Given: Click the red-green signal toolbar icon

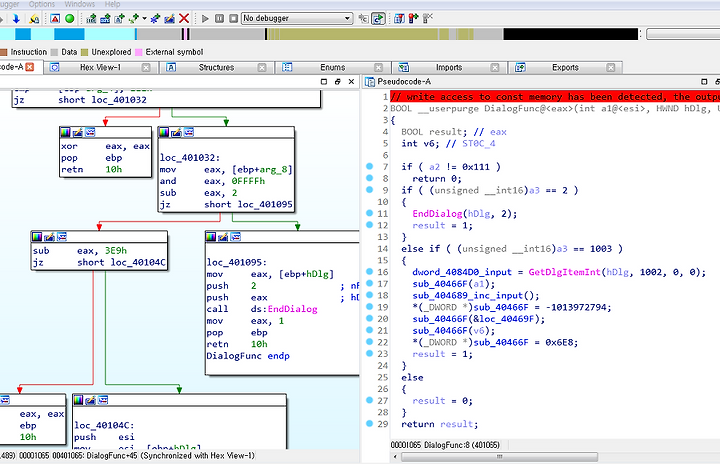Looking at the screenshot, I should [x=413, y=18].
